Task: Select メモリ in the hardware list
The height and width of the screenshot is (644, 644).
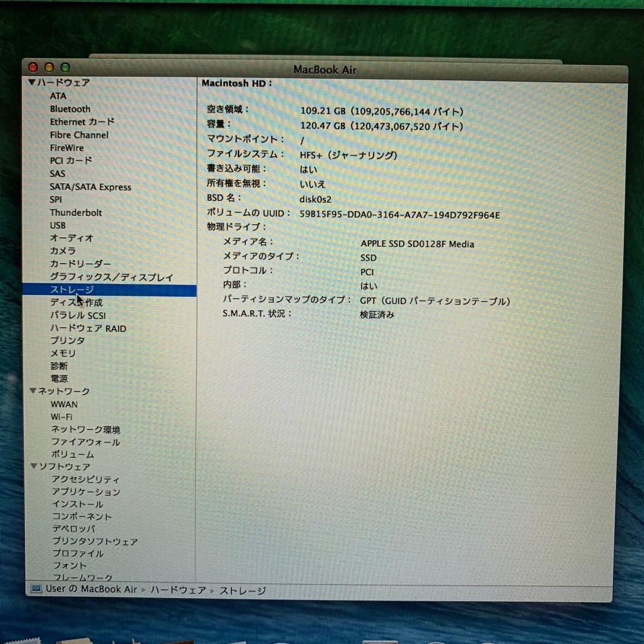Action: (64, 353)
